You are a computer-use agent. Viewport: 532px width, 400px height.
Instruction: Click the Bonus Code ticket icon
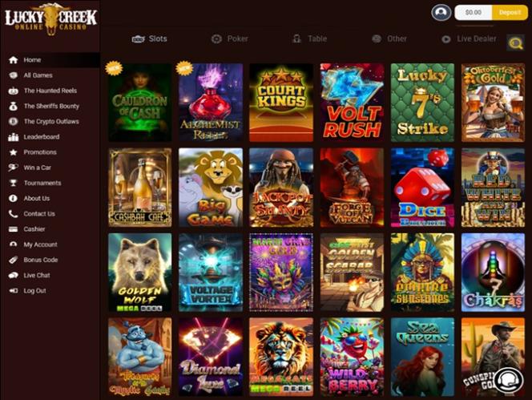click(x=14, y=260)
